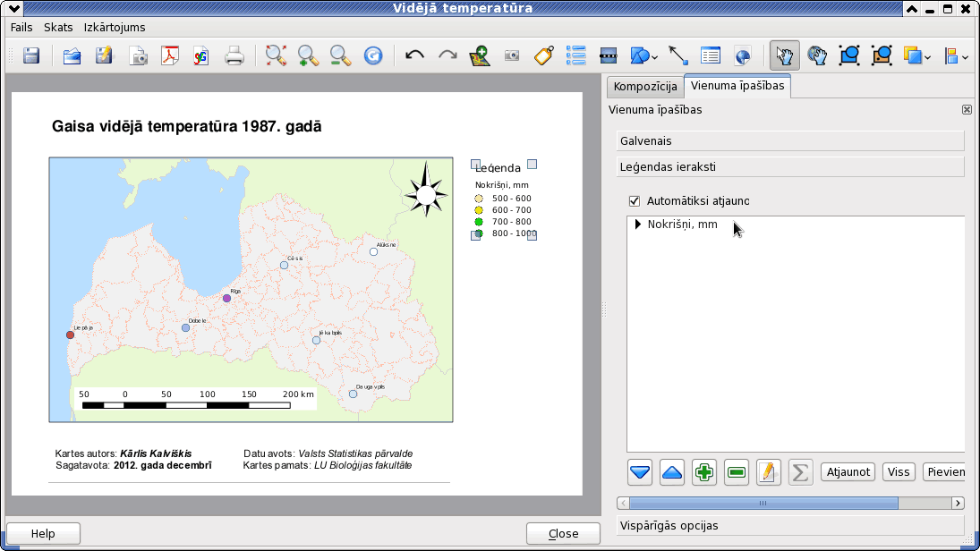
Task: Add a legend entry with green plus
Action: click(x=704, y=472)
